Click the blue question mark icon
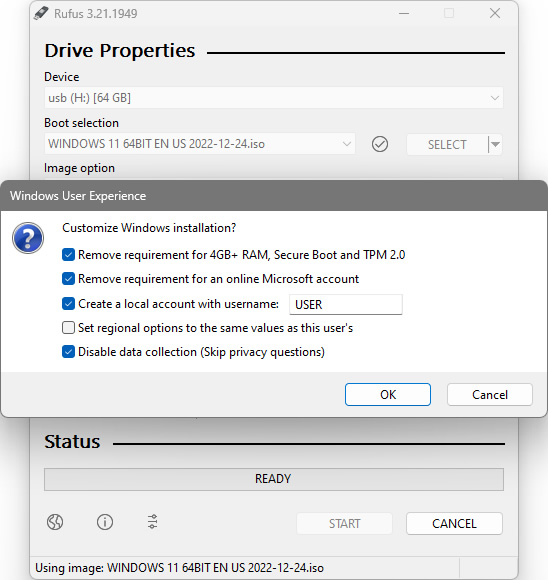Screen dimensions: 548x580 point(28,238)
